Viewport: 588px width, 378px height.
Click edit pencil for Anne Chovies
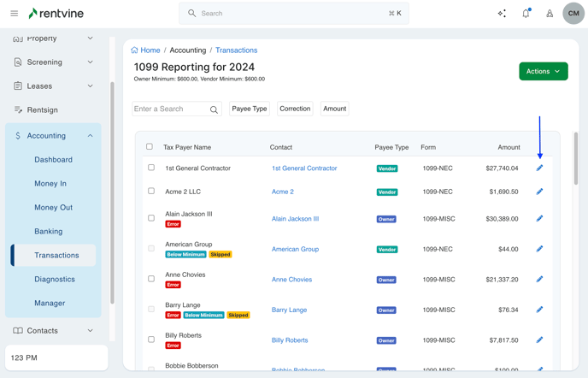(x=539, y=280)
